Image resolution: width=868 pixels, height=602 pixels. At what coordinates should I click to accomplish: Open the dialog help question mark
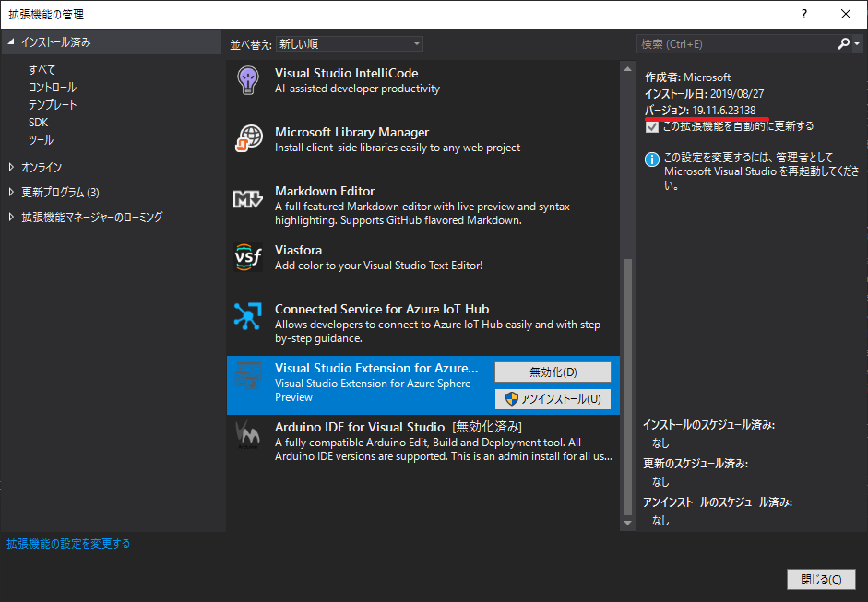(x=804, y=15)
